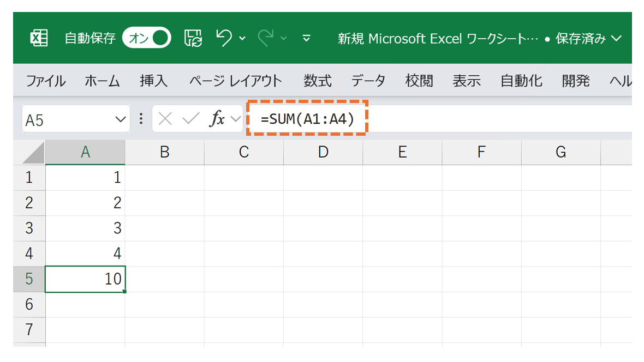Click the Select All corner triangle

point(34,153)
